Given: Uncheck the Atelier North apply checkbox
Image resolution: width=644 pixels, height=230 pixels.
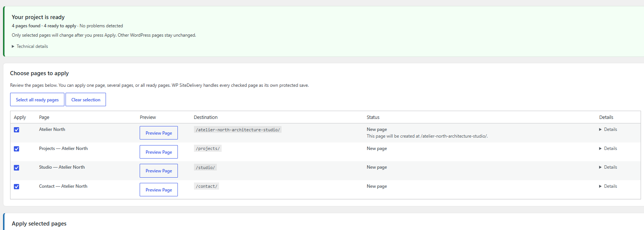Looking at the screenshot, I should pyautogui.click(x=16, y=130).
